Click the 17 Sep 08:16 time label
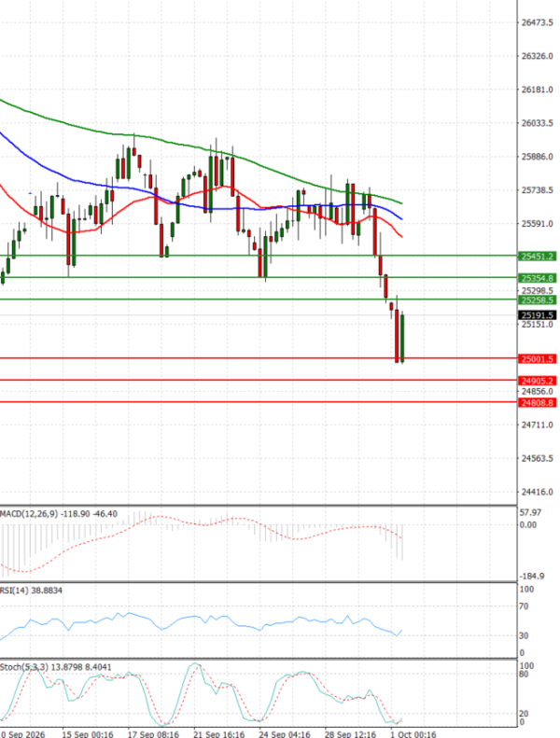This screenshot has height=738, width=560. tap(153, 733)
